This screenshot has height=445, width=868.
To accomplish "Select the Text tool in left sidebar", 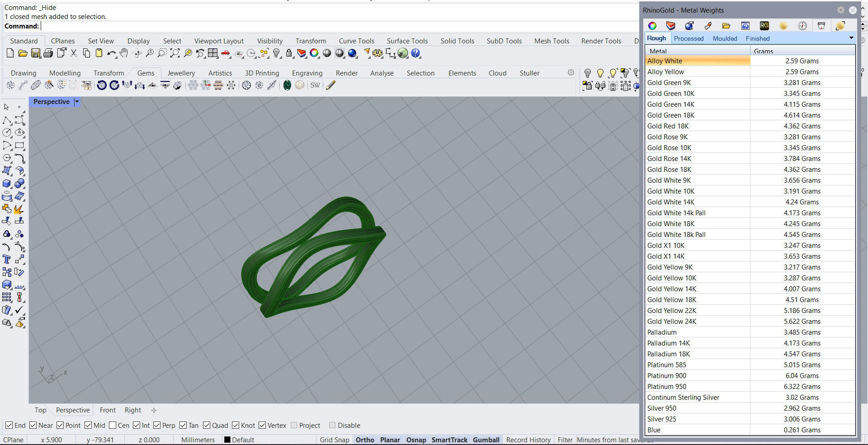I will (x=7, y=259).
